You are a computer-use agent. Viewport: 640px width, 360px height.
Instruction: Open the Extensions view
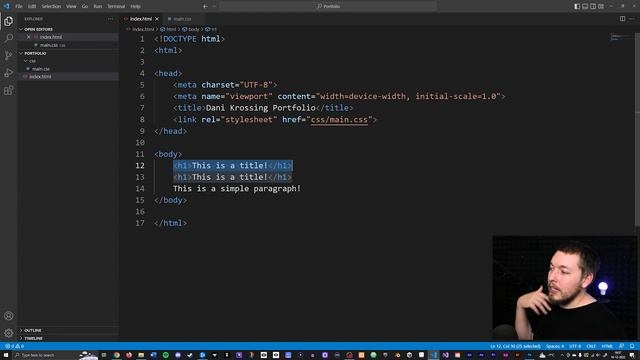pyautogui.click(x=9, y=90)
